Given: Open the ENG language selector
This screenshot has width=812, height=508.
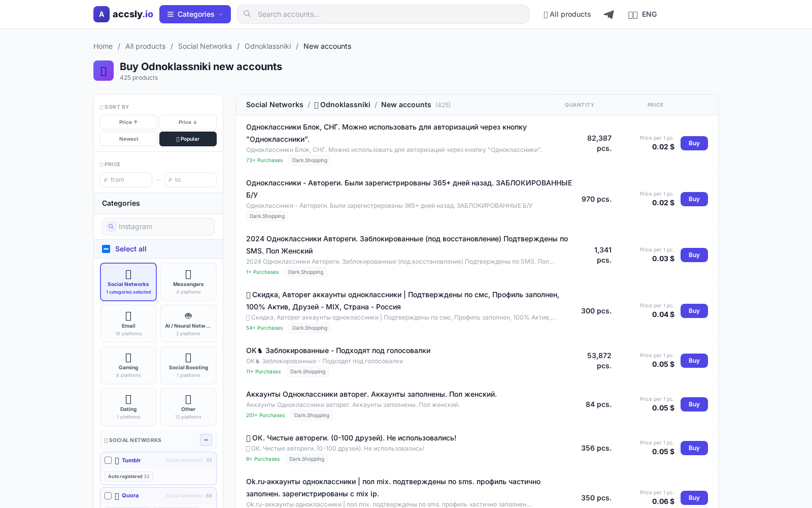Looking at the screenshot, I should (642, 14).
